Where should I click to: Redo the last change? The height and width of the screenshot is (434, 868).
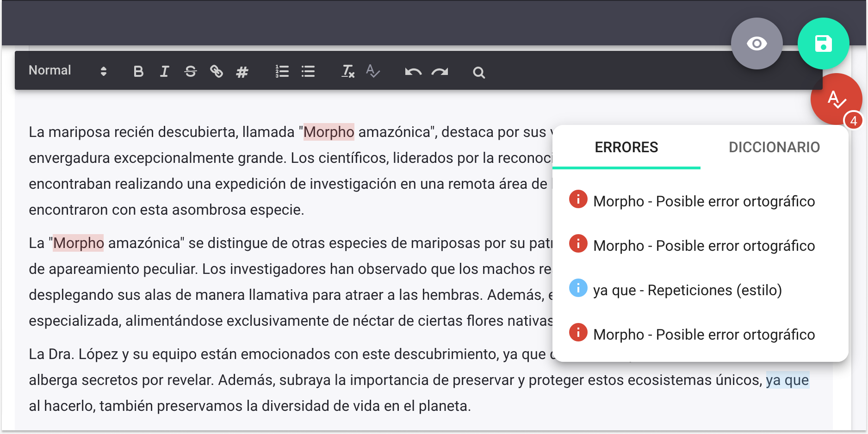coord(440,72)
